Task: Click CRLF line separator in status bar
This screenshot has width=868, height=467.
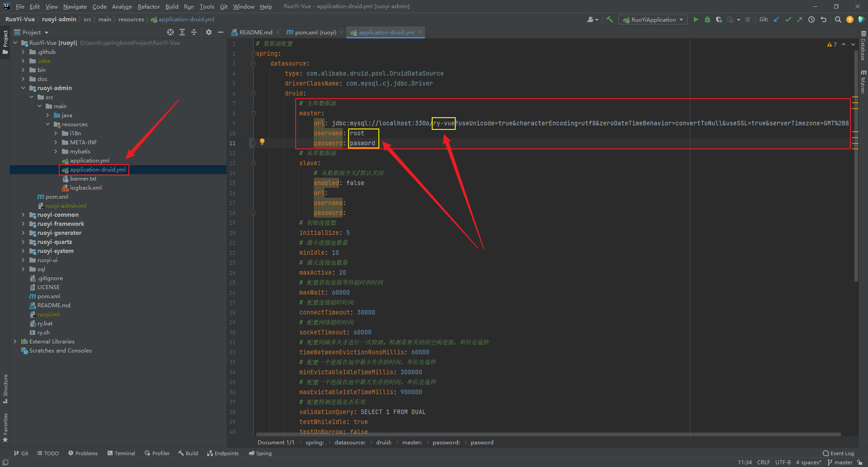Action: click(764, 462)
